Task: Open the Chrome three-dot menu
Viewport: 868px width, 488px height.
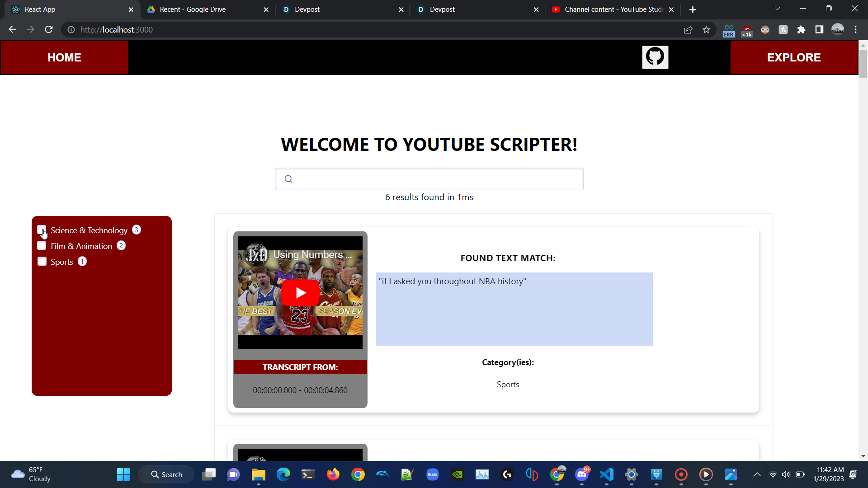Action: pyautogui.click(x=855, y=30)
